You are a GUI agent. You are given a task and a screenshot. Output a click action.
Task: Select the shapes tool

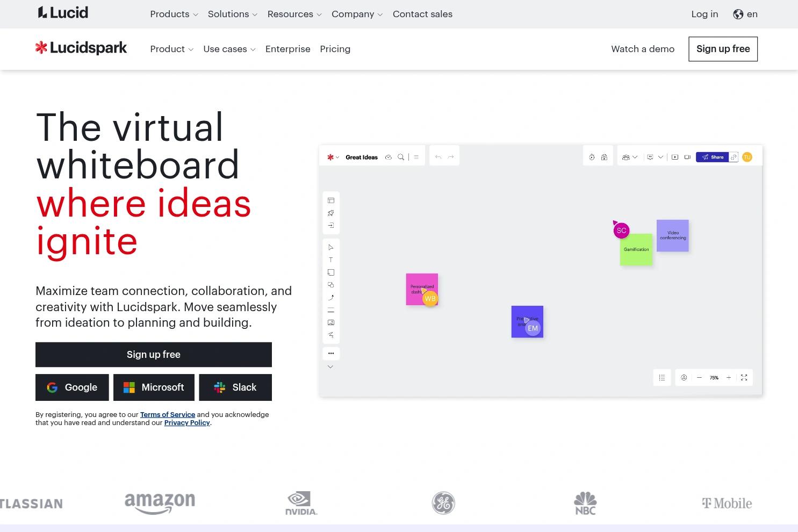331,285
